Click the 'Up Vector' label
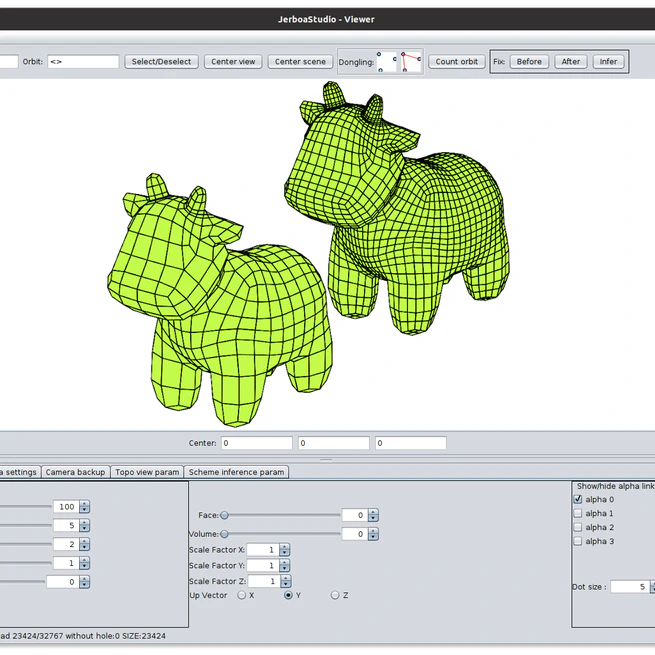Image resolution: width=655 pixels, height=655 pixels. point(208,595)
